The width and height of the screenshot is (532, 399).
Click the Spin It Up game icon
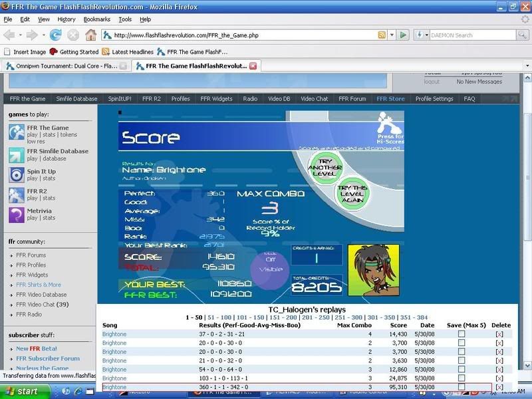point(17,175)
